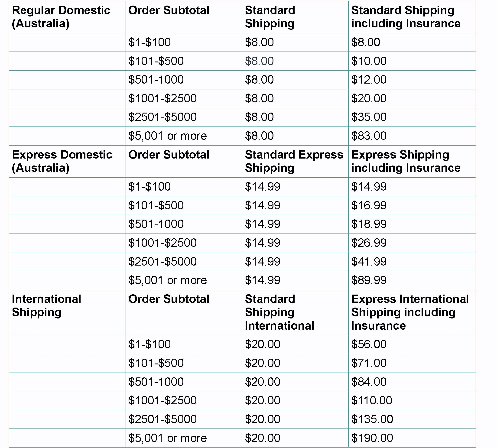This screenshot has height=448, width=497.
Task: Select the $71.00 international express cell
Action: point(369,363)
